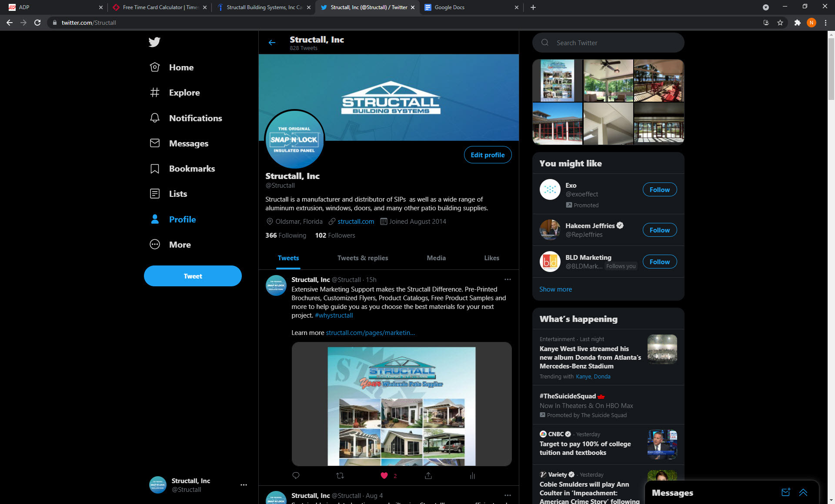Open the first tweet's more options menu
Viewport: 835px width, 504px height.
[508, 279]
